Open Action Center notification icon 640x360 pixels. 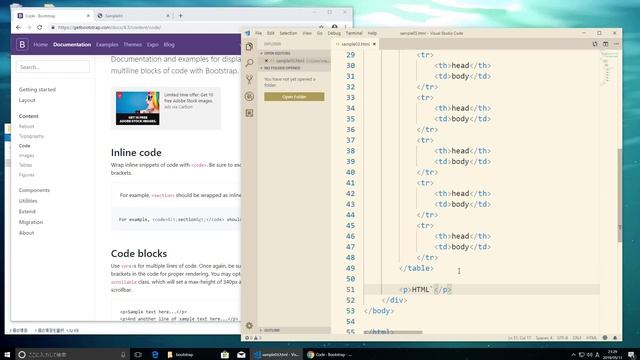[631, 354]
